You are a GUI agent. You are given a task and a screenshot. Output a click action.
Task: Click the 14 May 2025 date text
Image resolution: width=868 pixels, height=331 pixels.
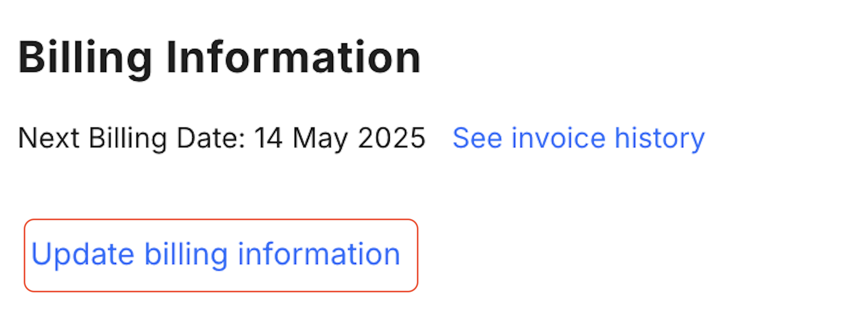(339, 139)
